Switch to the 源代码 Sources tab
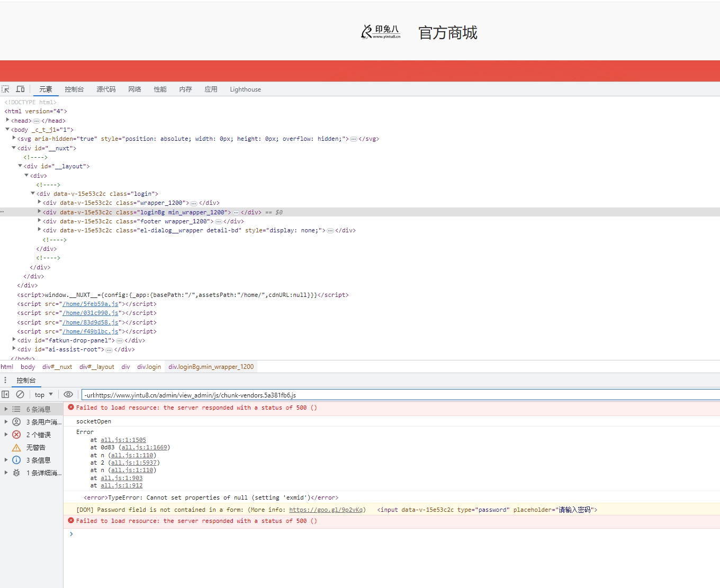The image size is (720, 588). click(x=106, y=89)
